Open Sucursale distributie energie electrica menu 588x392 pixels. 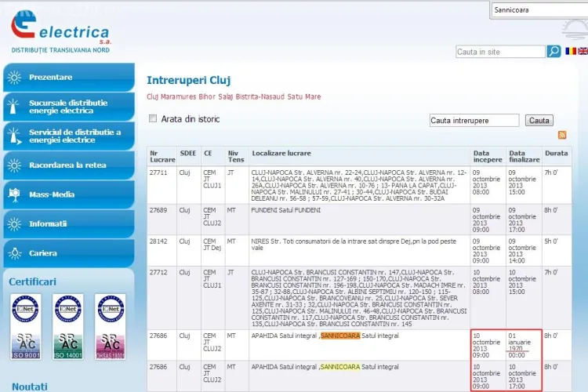pyautogui.click(x=68, y=107)
